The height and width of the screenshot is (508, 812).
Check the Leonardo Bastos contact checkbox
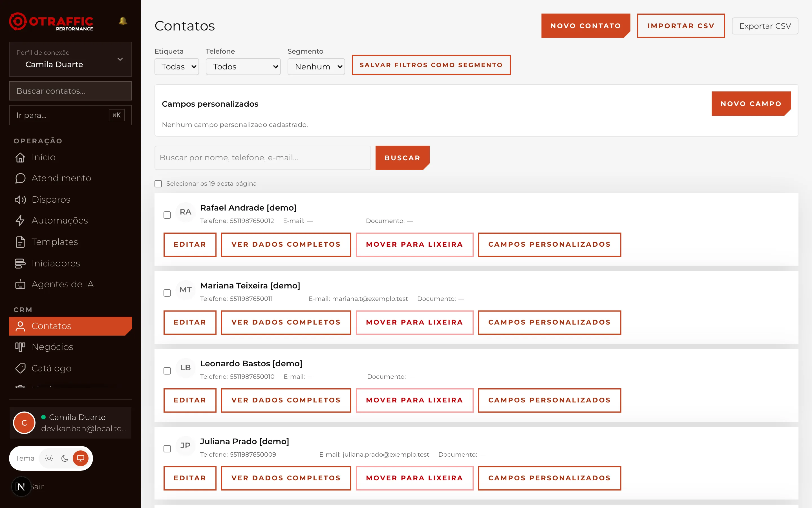click(x=167, y=371)
